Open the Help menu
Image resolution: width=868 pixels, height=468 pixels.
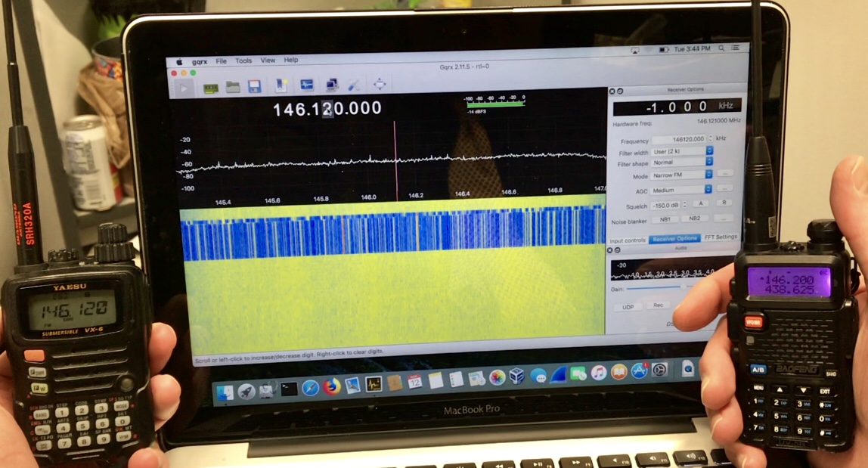pos(290,59)
